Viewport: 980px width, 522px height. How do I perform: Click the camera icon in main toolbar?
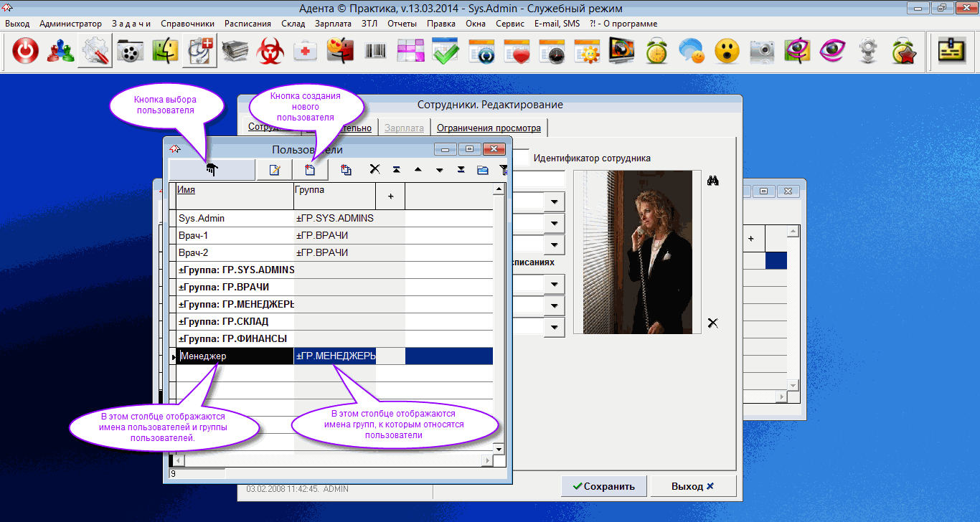coord(762,52)
